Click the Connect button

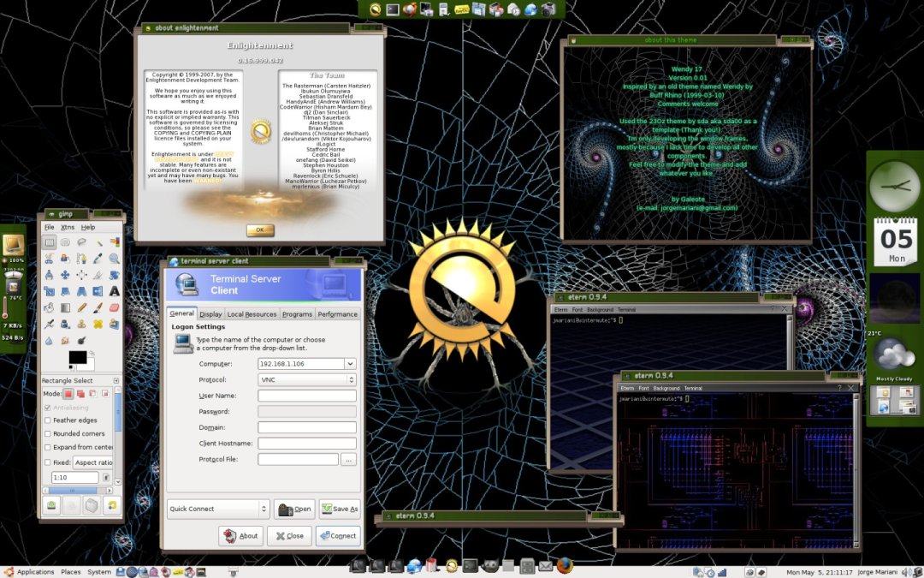[x=338, y=536]
